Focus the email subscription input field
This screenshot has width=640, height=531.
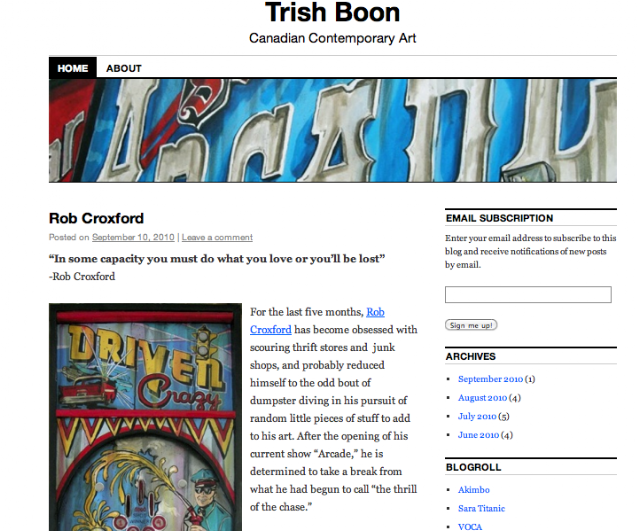[528, 294]
